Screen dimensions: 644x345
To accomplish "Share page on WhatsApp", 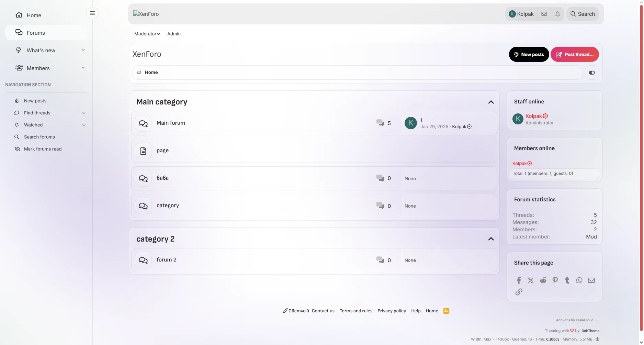I will 579,280.
